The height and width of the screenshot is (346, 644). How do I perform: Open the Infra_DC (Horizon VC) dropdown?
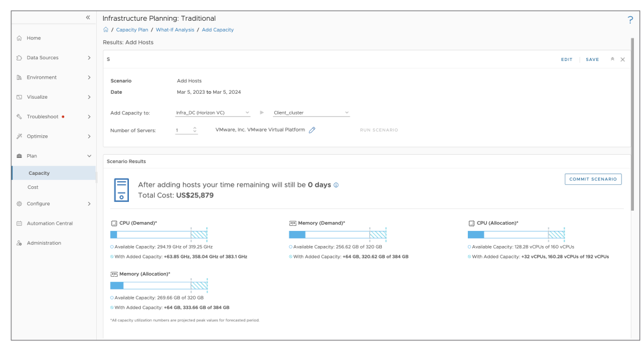pos(213,113)
